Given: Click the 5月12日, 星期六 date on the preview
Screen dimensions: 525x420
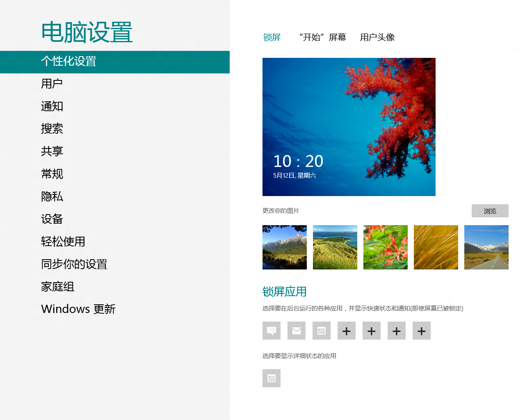Looking at the screenshot, I should 294,176.
